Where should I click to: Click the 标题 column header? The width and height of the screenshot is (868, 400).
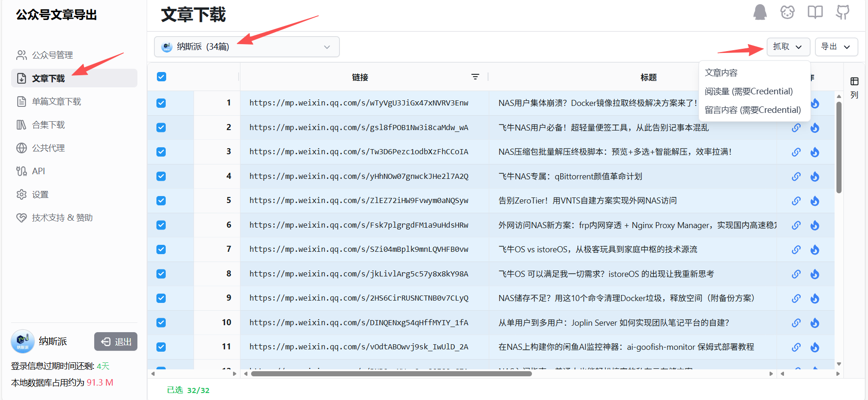click(648, 78)
